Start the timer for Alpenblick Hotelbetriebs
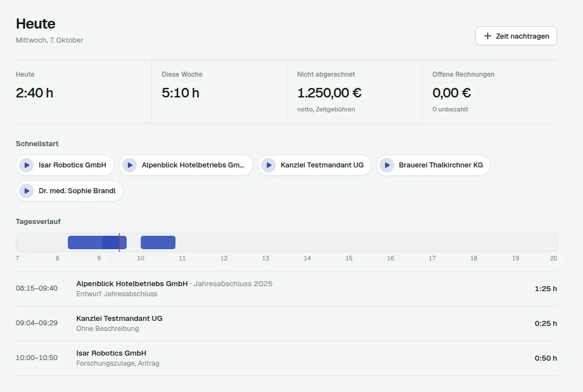 186,165
